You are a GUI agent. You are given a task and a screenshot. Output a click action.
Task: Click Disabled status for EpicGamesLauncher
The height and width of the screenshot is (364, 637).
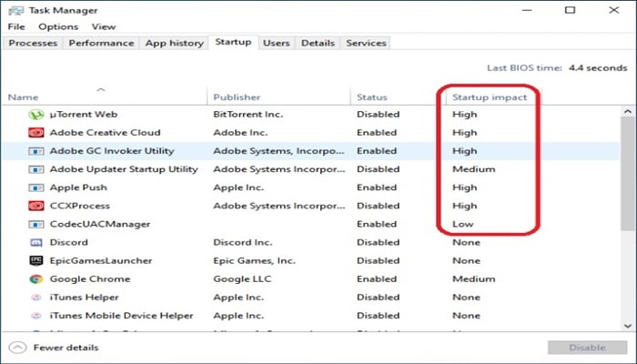coord(379,261)
